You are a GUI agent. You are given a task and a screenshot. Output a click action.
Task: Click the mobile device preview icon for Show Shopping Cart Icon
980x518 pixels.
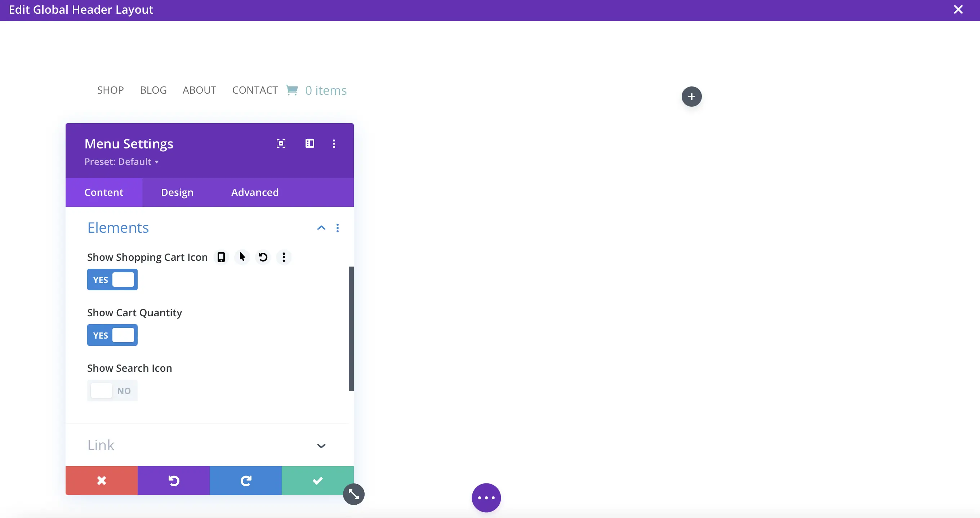[x=221, y=257]
